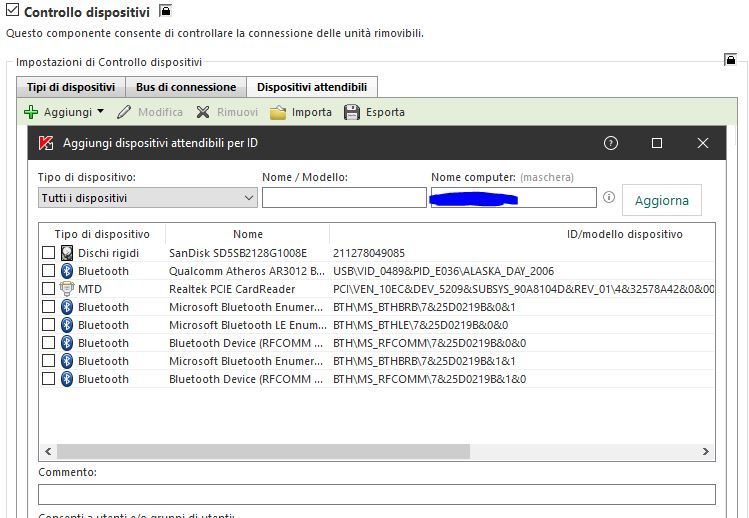Screen dimensions: 749x518
Task: Click the Rimuovi toolbar label
Action: [237, 112]
